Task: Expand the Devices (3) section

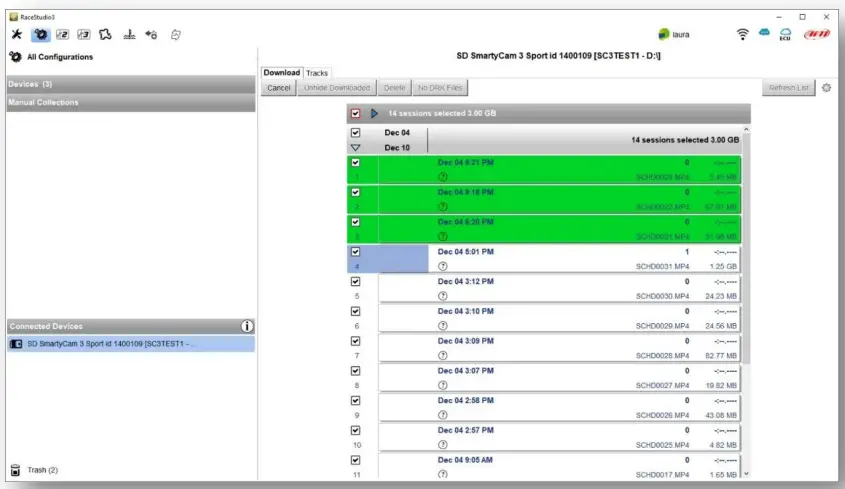Action: [131, 84]
